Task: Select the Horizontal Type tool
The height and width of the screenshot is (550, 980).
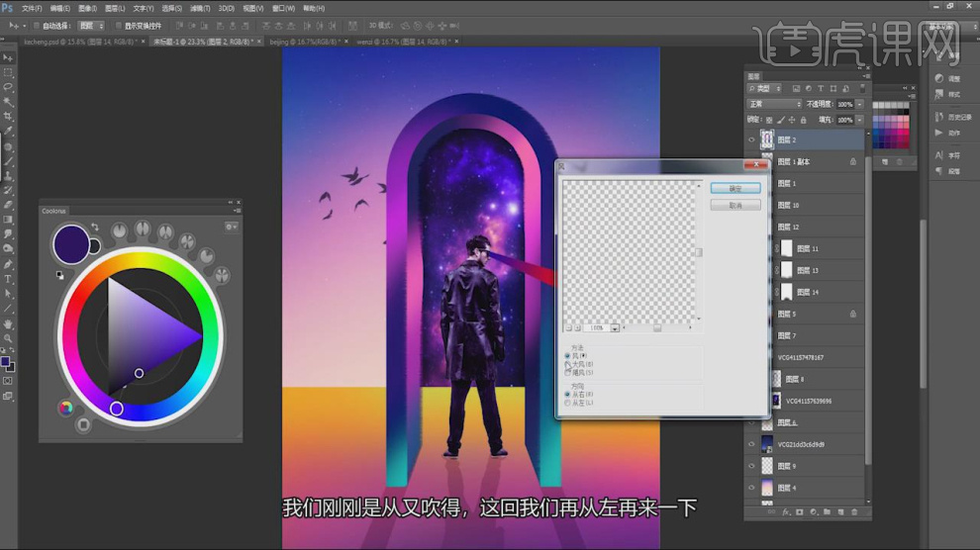Action: tap(8, 279)
